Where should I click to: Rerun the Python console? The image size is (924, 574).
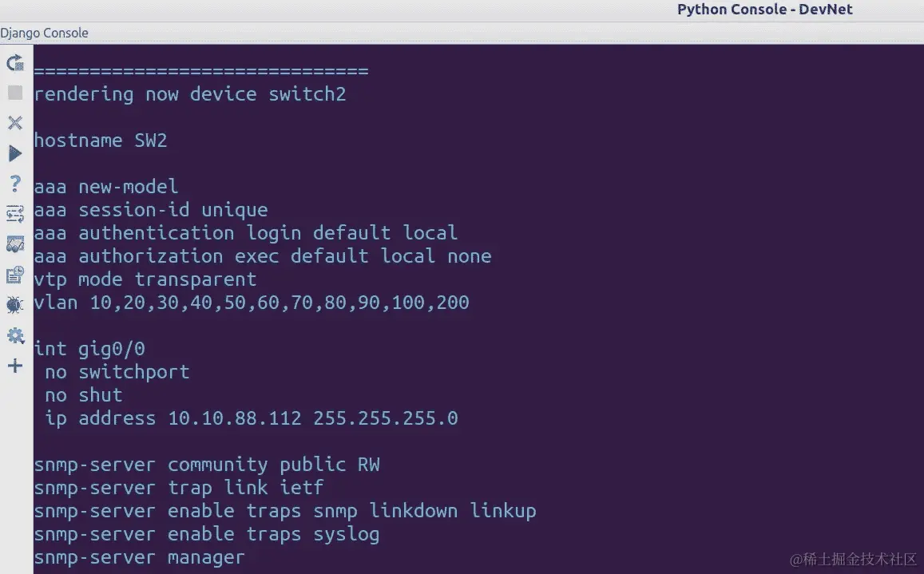pos(15,62)
